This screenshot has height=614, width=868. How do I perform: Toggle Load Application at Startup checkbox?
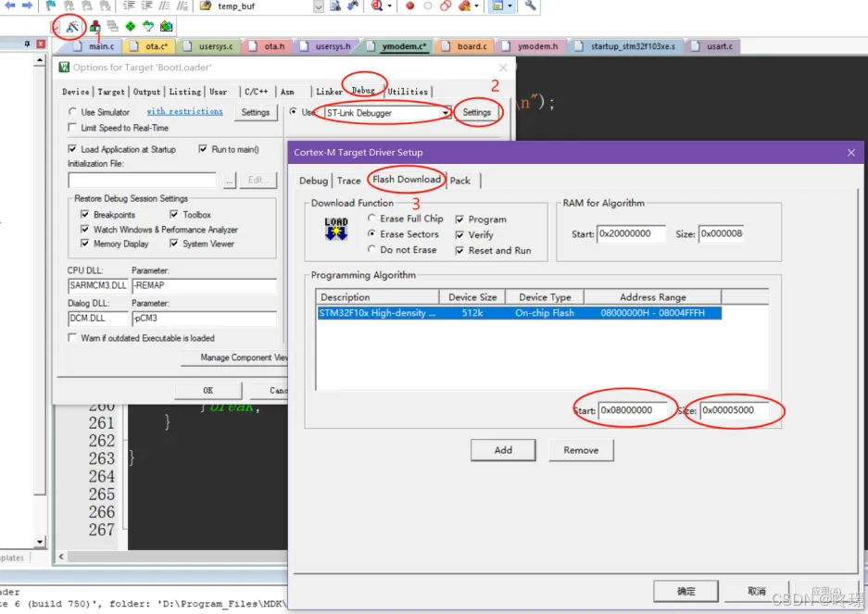click(x=72, y=149)
